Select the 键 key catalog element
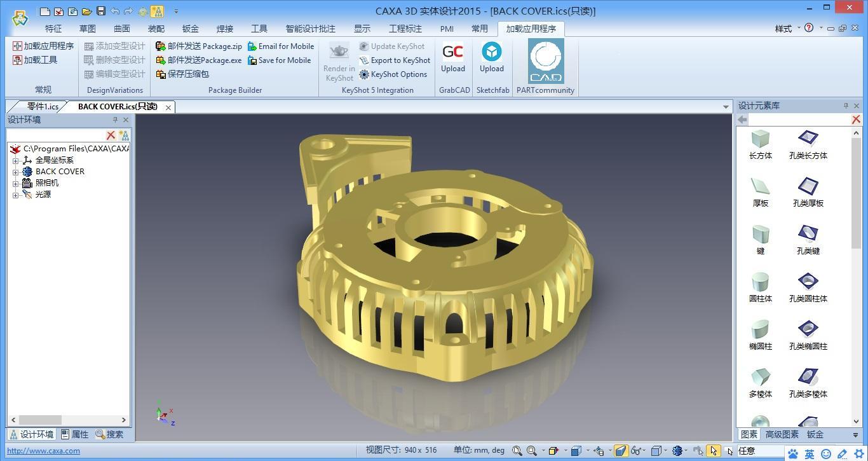 coord(761,240)
